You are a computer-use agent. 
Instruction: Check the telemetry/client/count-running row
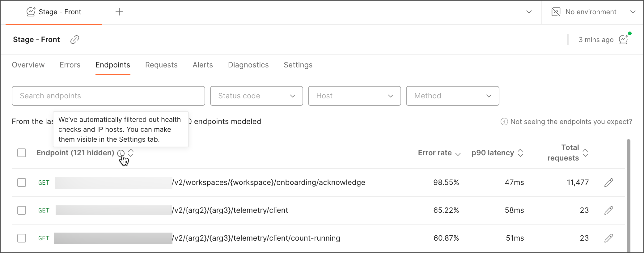(x=22, y=238)
